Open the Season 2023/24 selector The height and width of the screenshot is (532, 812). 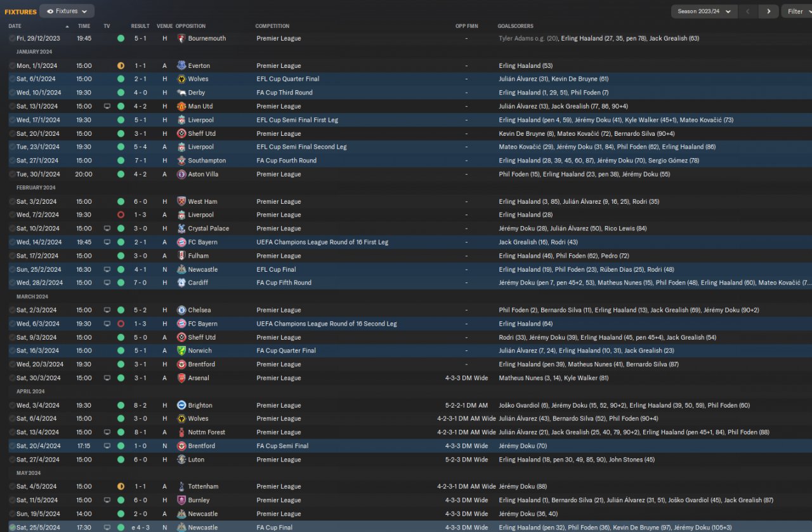click(704, 11)
